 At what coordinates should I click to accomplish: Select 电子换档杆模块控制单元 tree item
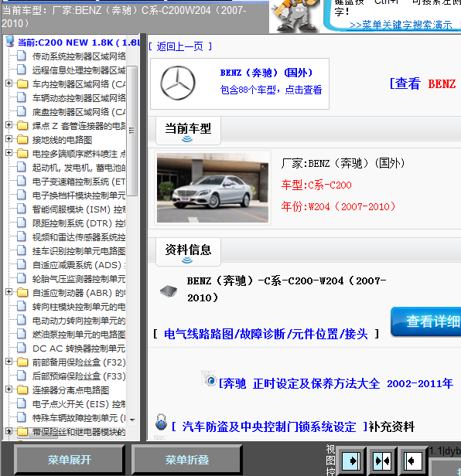(79, 195)
